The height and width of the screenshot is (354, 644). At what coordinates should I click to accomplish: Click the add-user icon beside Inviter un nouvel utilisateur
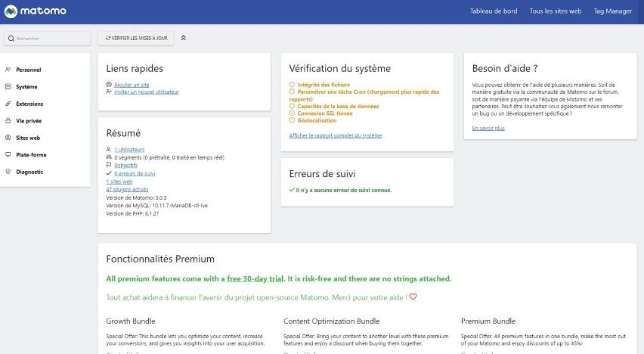pos(109,92)
